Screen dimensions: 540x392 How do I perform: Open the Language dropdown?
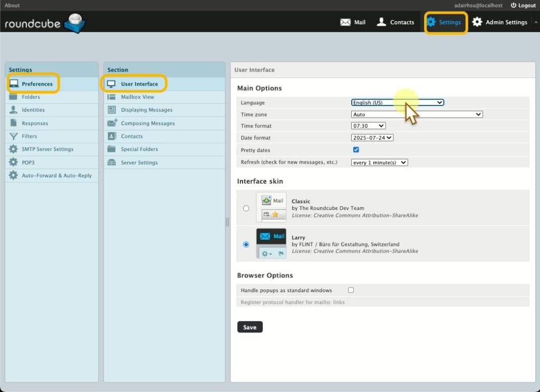[x=398, y=102]
